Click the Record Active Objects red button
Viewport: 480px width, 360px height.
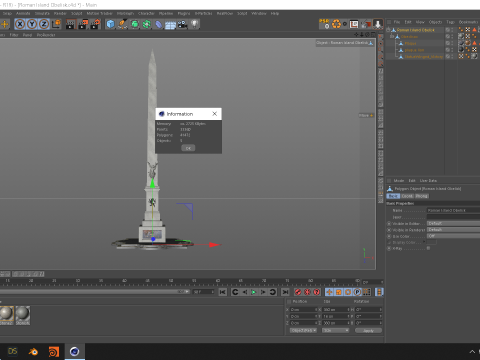pos(298,292)
